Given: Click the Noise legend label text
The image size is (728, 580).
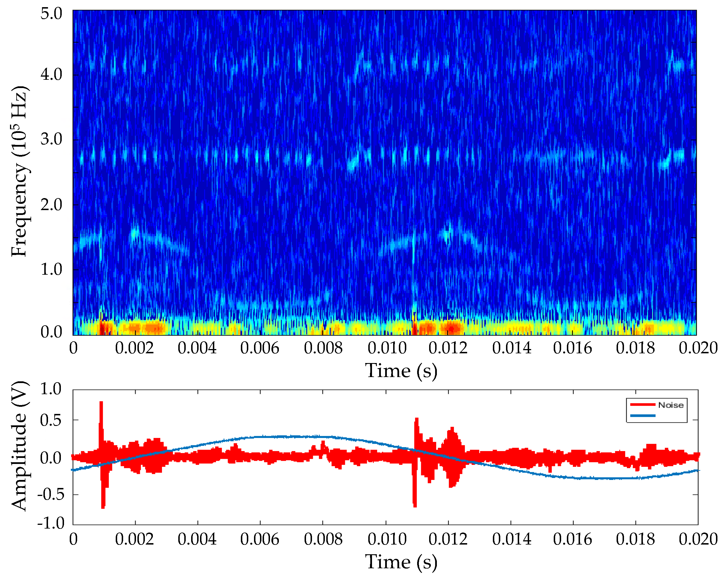Looking at the screenshot, I should [x=671, y=405].
